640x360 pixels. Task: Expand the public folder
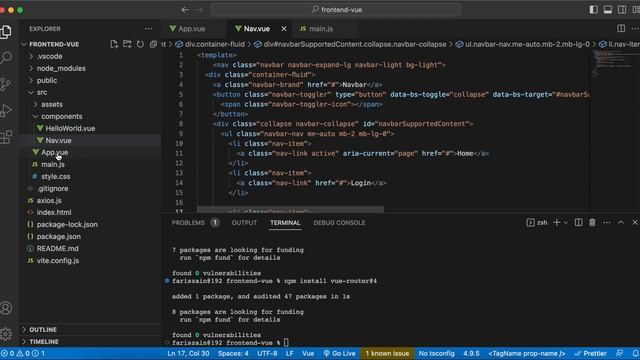(x=31, y=80)
